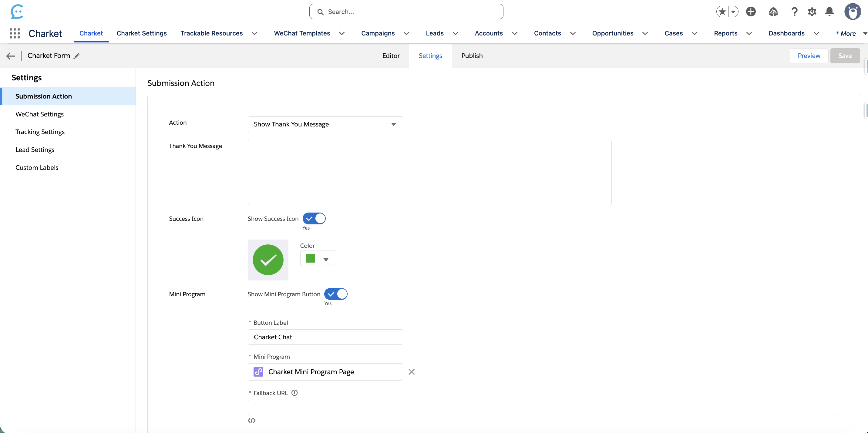
Task: Click the favorites star icon
Action: click(722, 12)
